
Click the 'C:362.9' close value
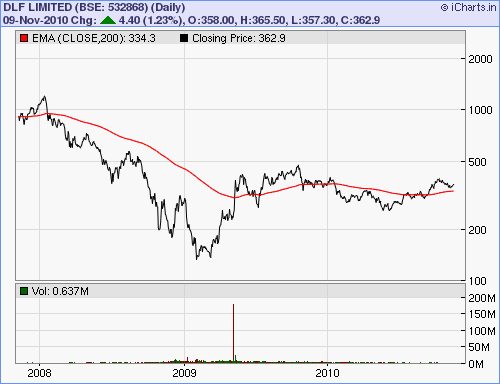coord(360,20)
